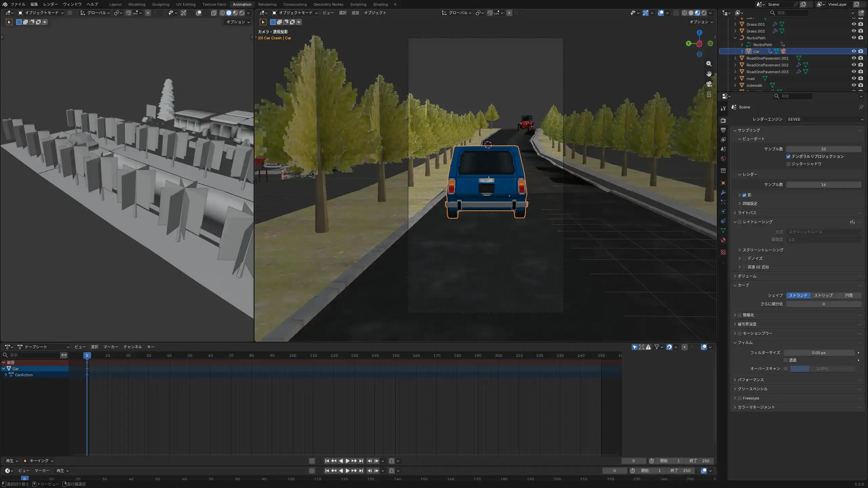This screenshot has width=868, height=488.
Task: Open the Material properties tab icon
Action: click(x=723, y=240)
